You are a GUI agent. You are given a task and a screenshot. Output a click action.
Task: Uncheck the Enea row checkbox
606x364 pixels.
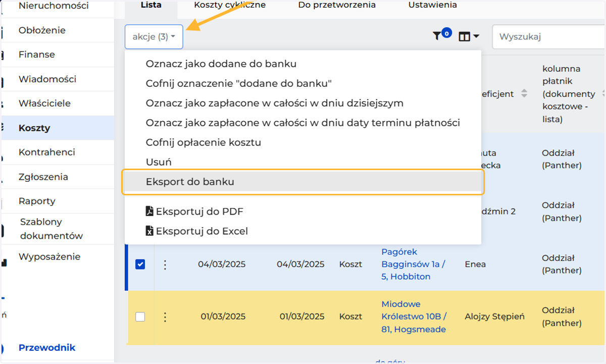pyautogui.click(x=140, y=264)
